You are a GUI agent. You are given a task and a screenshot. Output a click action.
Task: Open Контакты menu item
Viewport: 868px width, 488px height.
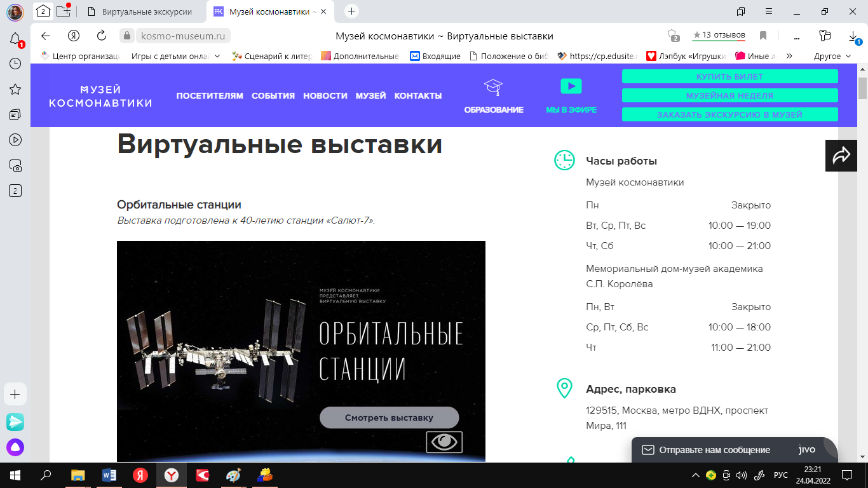pos(418,96)
